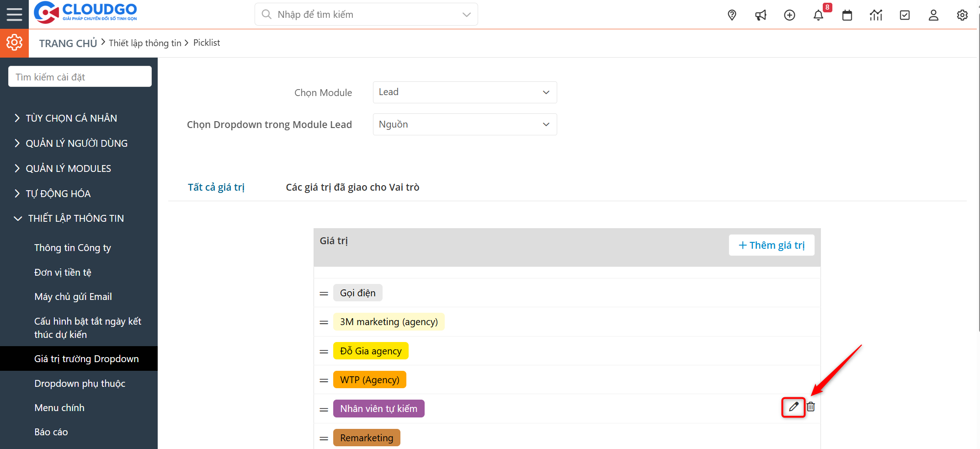
Task: Click the map location pin icon
Action: click(732, 15)
